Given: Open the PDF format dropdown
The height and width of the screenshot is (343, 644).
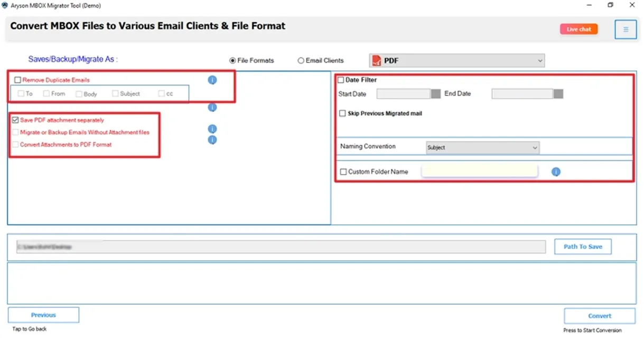Looking at the screenshot, I should pyautogui.click(x=456, y=61).
